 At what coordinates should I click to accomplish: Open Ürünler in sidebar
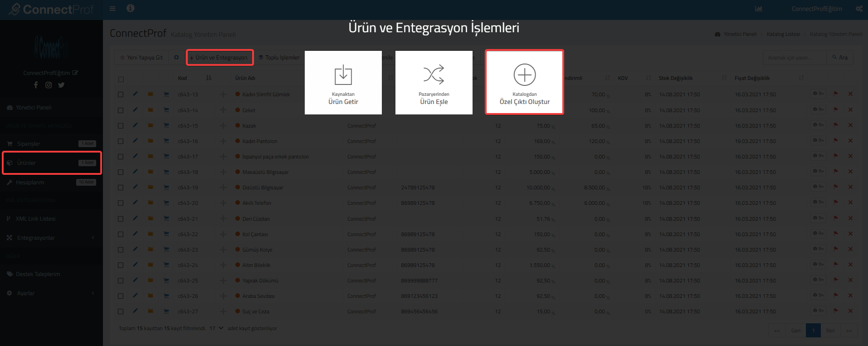(x=51, y=163)
